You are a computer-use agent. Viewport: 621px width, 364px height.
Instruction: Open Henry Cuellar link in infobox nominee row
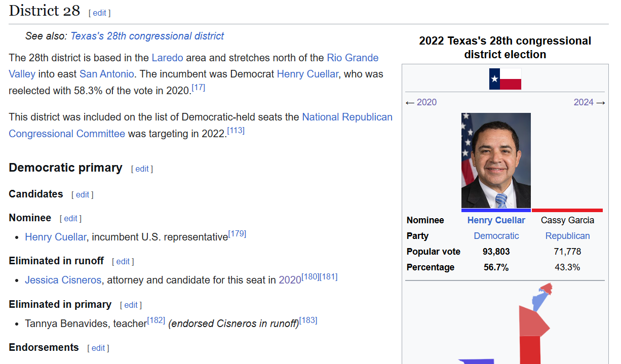496,220
